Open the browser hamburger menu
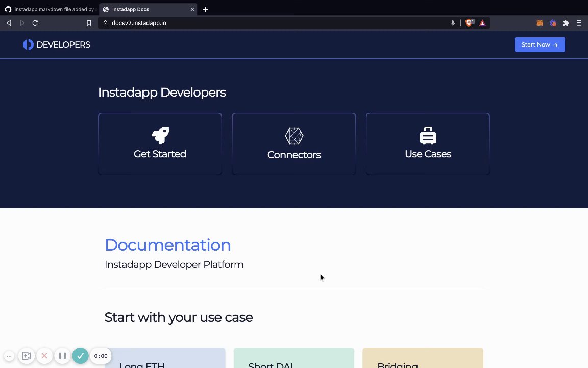This screenshot has height=368, width=588. pos(579,23)
